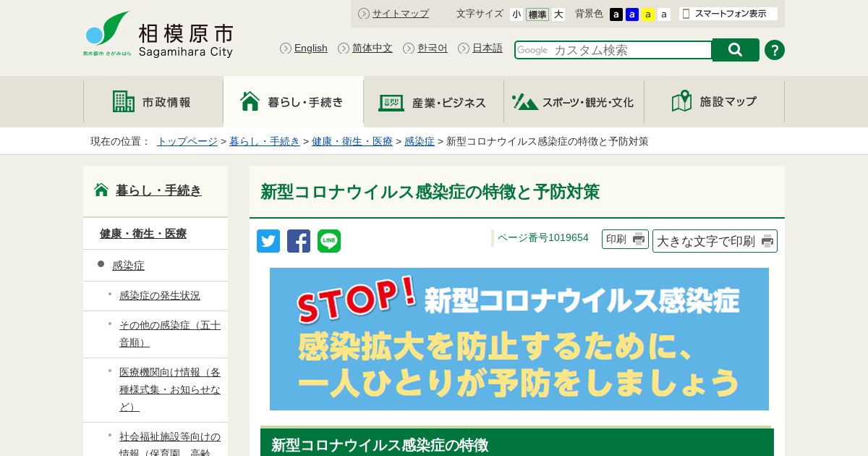The height and width of the screenshot is (456, 868).
Task: Open the help question mark icon
Action: click(775, 50)
